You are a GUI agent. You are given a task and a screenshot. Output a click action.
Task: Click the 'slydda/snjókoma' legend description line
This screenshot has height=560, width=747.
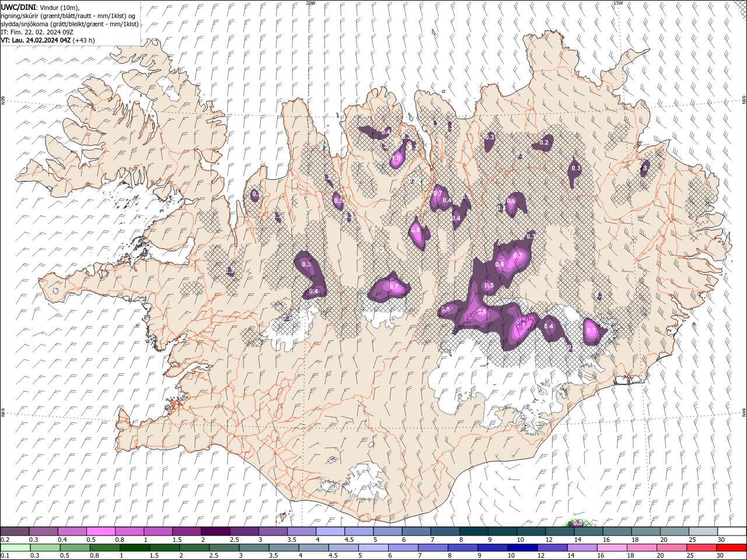pos(69,24)
